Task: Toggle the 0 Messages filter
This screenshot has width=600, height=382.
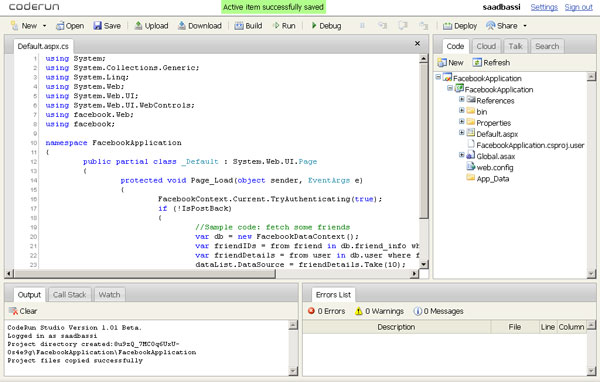Action: point(439,311)
